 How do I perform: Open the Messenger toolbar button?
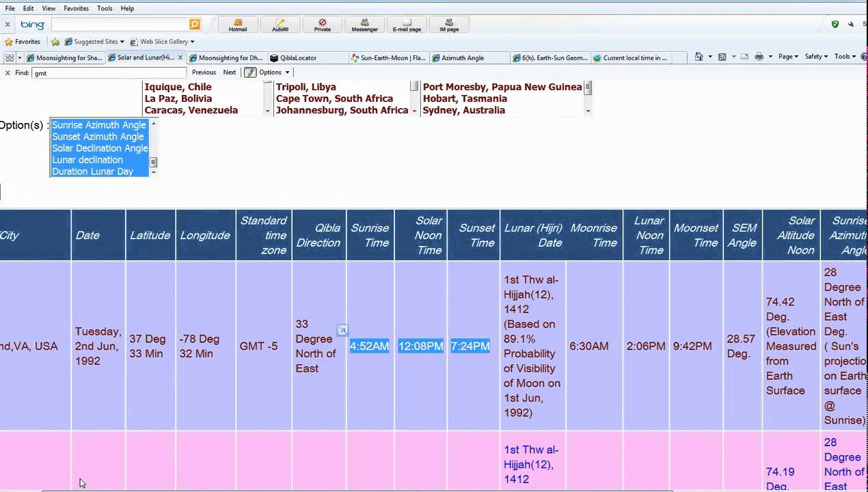click(x=365, y=25)
